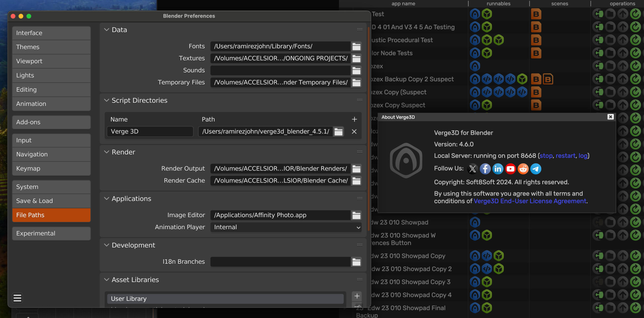Open Verge3D Facebook page icon
This screenshot has height=318, width=644.
coord(485,169)
